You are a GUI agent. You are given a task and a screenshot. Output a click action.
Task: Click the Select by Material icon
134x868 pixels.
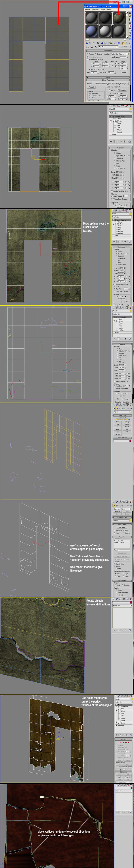click(130, 36)
